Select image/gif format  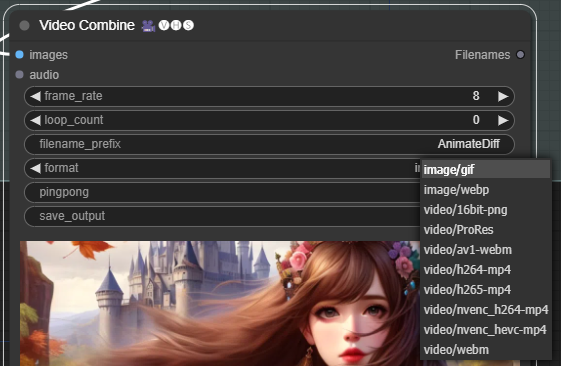(486, 170)
